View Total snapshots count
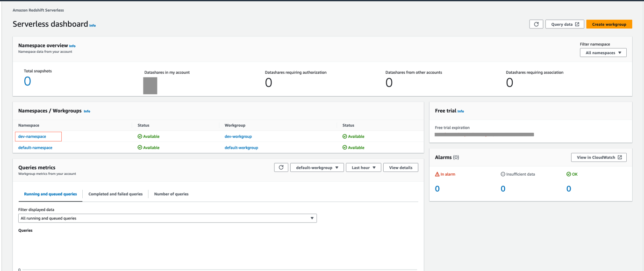644x271 pixels. click(27, 81)
